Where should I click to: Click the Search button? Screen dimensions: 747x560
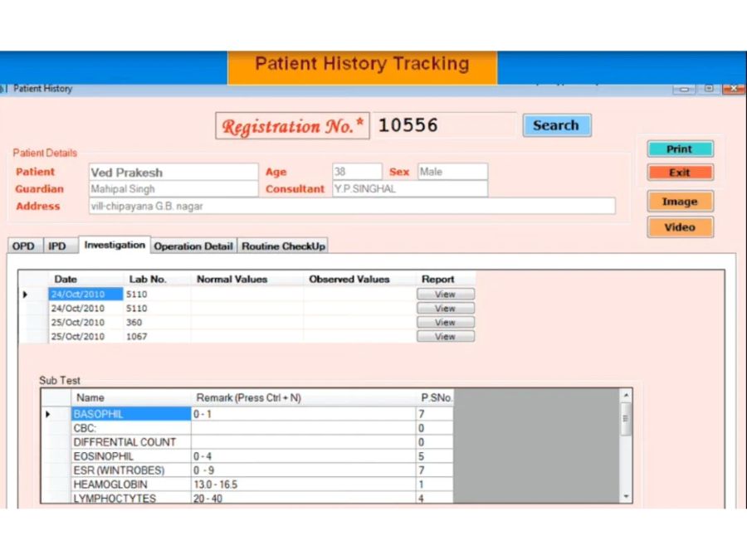(x=557, y=125)
